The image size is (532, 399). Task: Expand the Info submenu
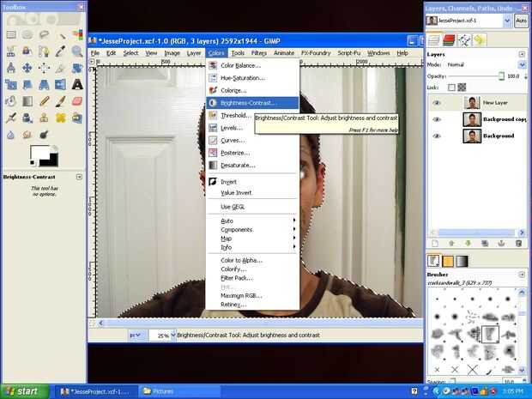[x=252, y=247]
